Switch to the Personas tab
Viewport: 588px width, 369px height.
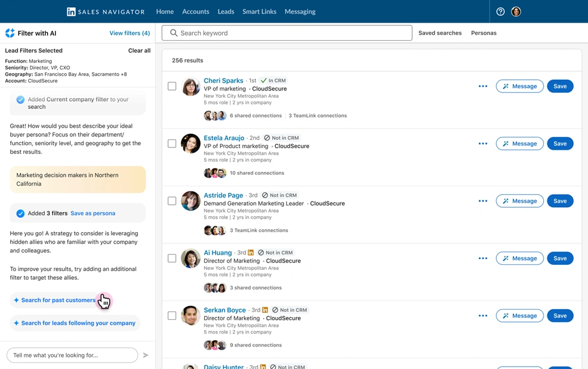click(483, 33)
